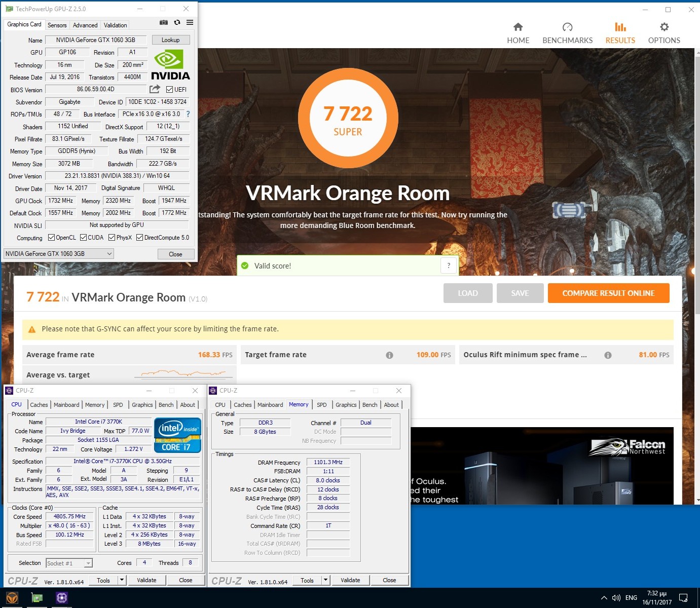The image size is (700, 608).
Task: Click the CAS# Latency value 8.0 clocks
Action: coord(328,480)
